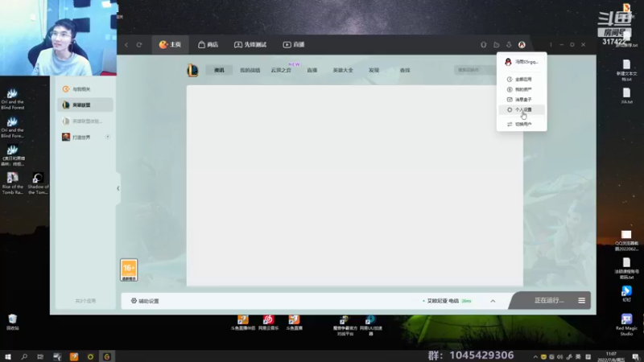Click the Windows Start button
The image size is (644, 362).
click(7, 356)
